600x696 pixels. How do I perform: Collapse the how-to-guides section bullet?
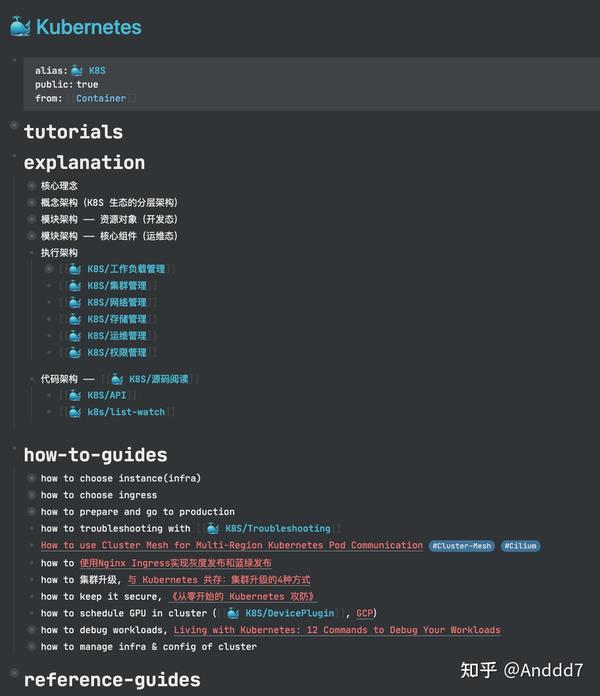tap(14, 450)
